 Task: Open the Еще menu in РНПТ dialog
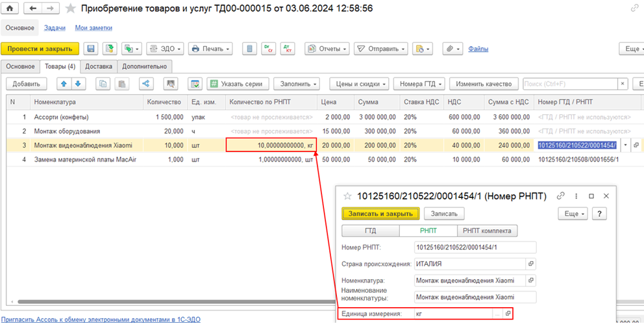(x=573, y=214)
